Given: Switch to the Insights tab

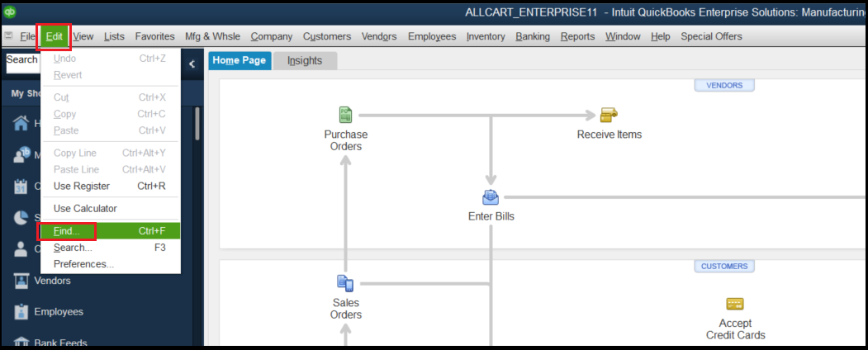Looking at the screenshot, I should point(304,60).
